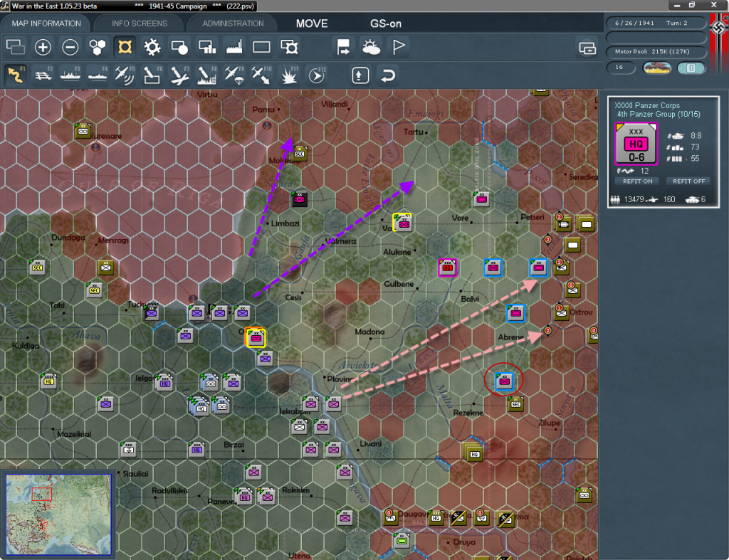Click the window icon at toolbar's right end
Viewport: 729px width, 560px height.
587,48
